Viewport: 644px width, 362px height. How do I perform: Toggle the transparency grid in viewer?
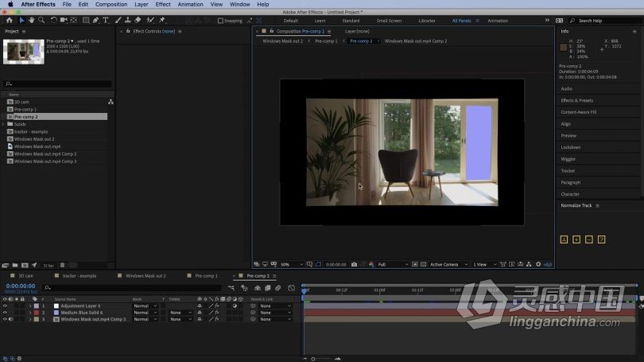424,264
